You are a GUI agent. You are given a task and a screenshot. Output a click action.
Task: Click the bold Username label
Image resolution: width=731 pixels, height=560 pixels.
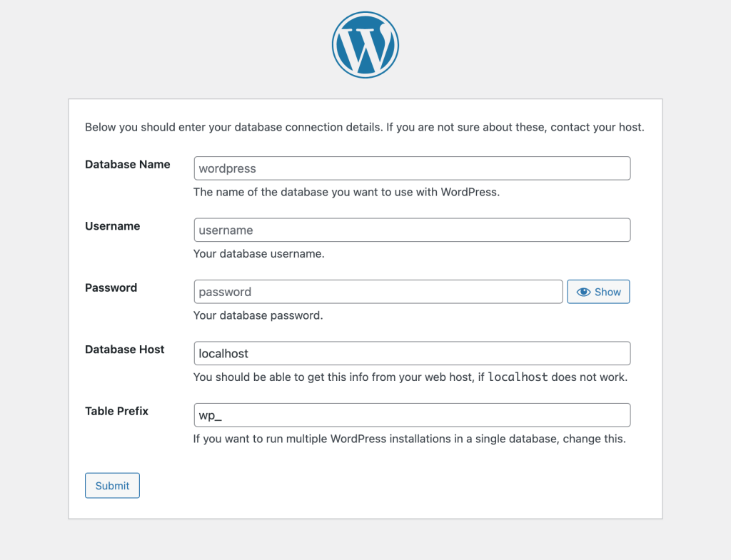(x=112, y=226)
